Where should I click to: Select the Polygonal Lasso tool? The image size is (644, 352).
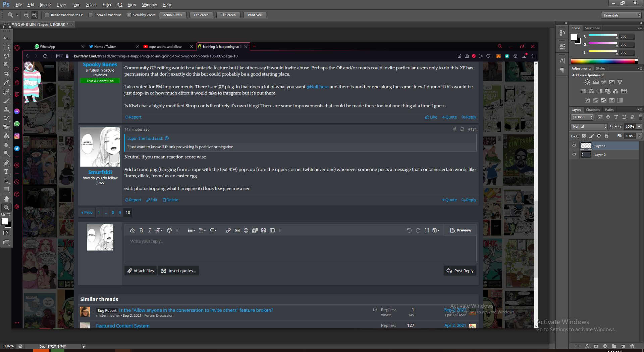click(6, 56)
